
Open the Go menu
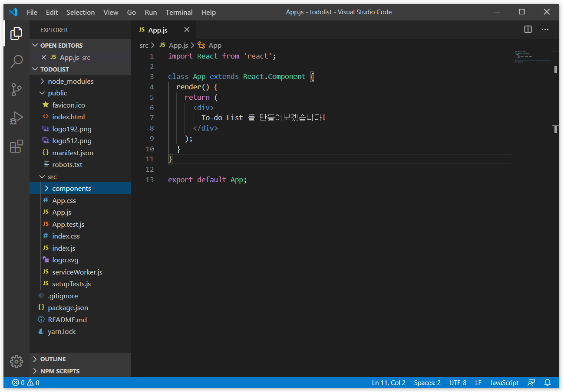(132, 12)
